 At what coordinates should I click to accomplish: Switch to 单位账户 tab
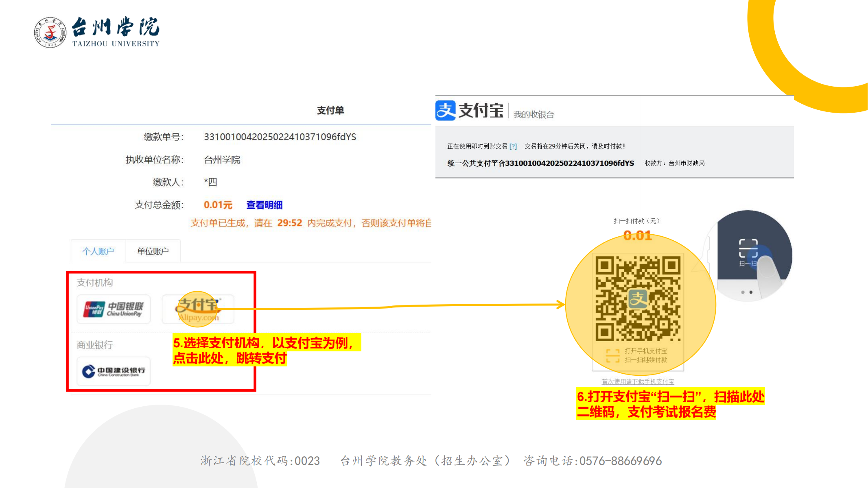(x=153, y=251)
